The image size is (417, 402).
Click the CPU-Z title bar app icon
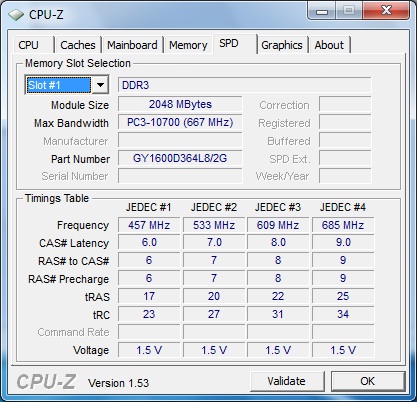click(x=16, y=15)
